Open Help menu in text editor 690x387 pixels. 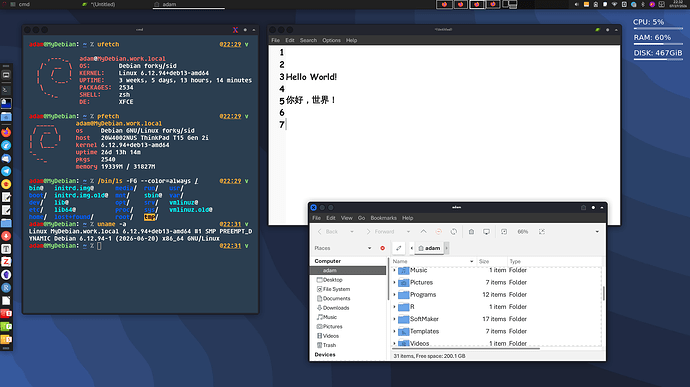point(351,40)
